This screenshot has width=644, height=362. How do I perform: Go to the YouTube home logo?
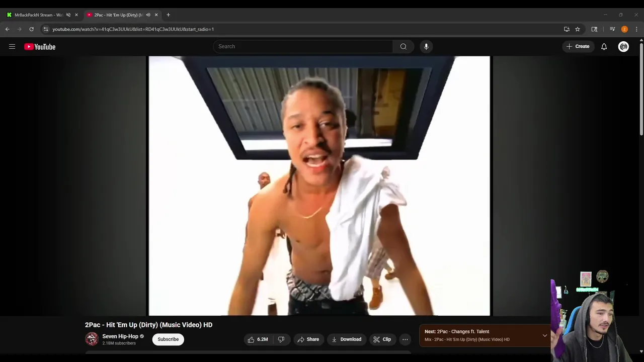(x=40, y=47)
